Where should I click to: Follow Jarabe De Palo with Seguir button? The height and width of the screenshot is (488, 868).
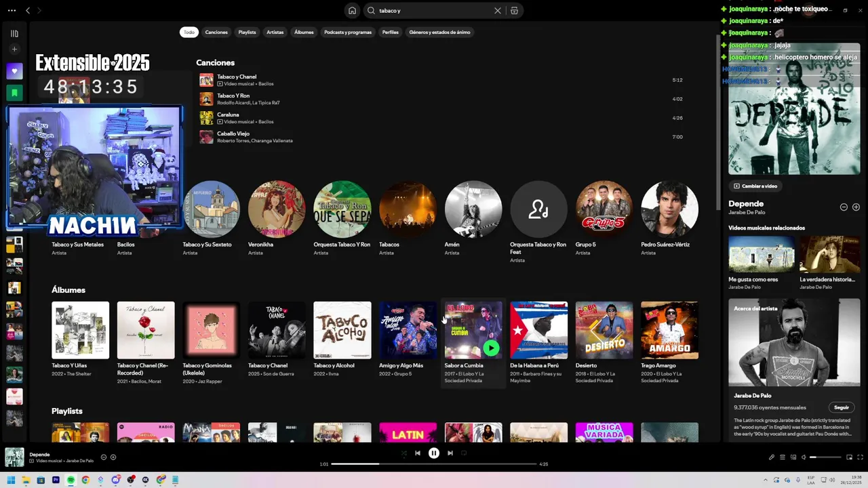tap(842, 407)
